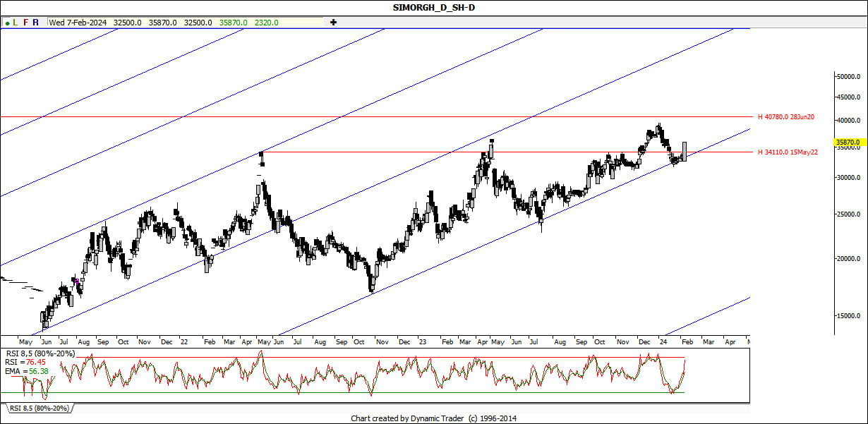Viewport: 868px width, 424px height.
Task: Click the EMA =56.38 value readout
Action: pos(27,370)
